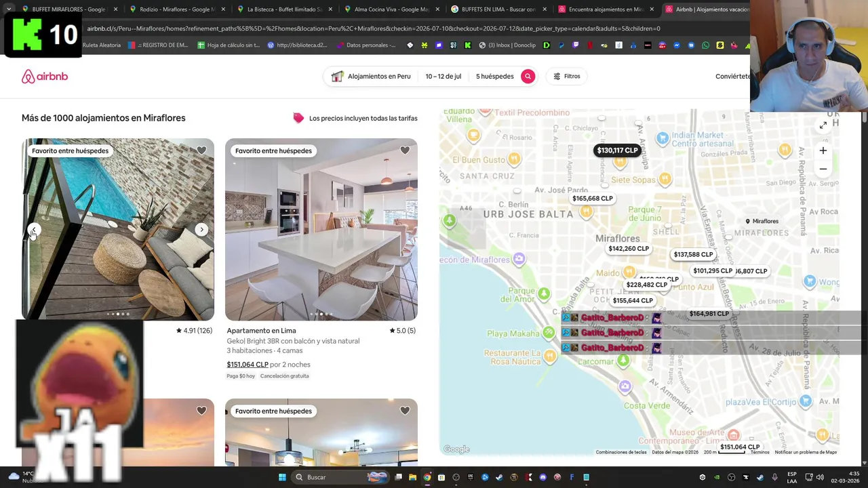868x488 pixels.
Task: Show previous photo of pool terrace listing
Action: coord(34,230)
